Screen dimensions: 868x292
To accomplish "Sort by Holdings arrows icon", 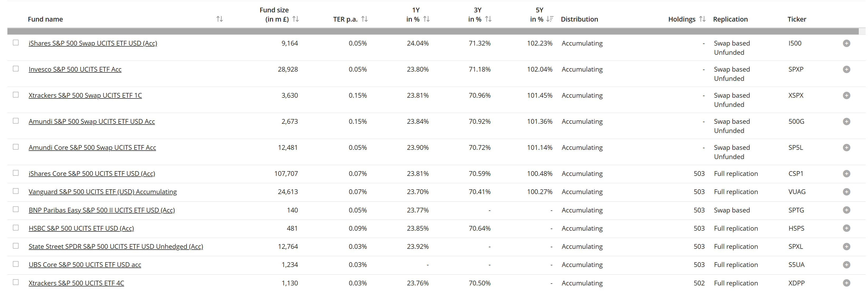I will (702, 19).
